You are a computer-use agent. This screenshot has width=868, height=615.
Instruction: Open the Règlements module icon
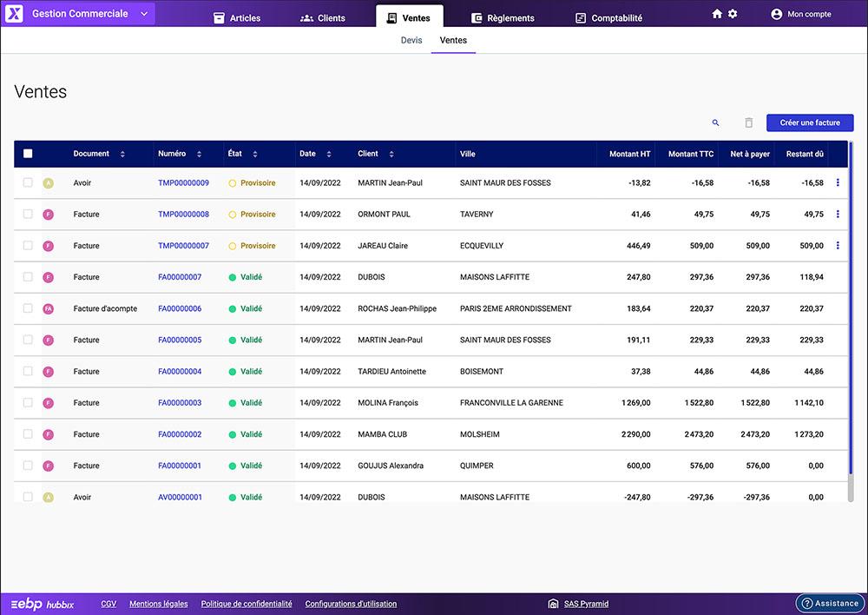[x=477, y=17]
